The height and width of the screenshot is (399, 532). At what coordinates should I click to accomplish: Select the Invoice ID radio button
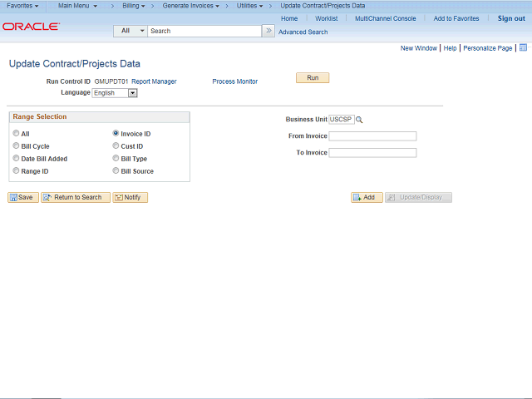click(x=116, y=133)
